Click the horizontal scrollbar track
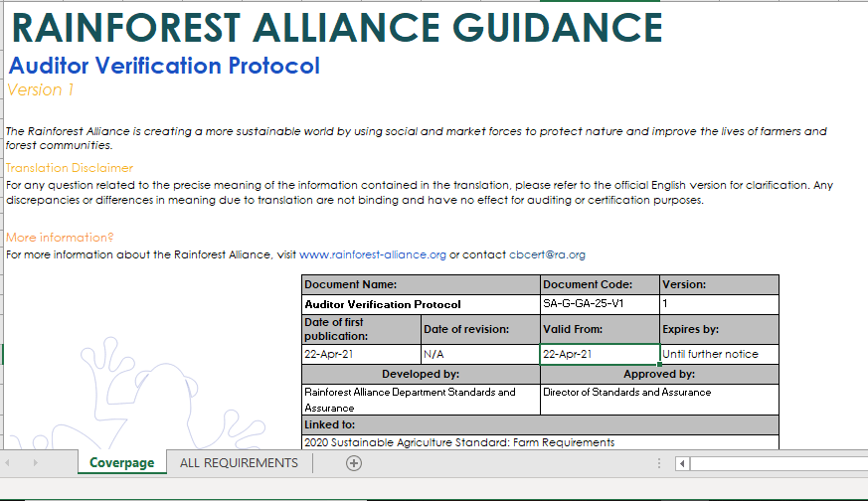The width and height of the screenshot is (868, 501). point(776,463)
